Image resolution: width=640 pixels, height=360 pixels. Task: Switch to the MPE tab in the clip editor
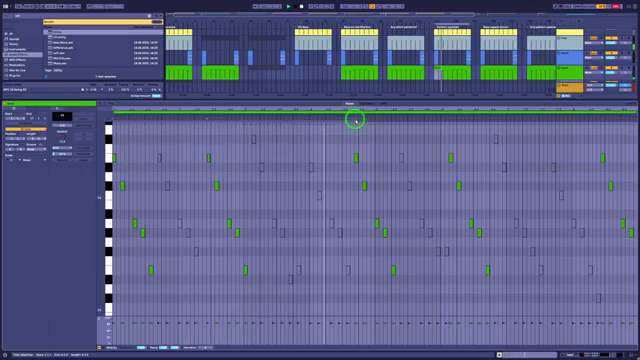click(382, 104)
